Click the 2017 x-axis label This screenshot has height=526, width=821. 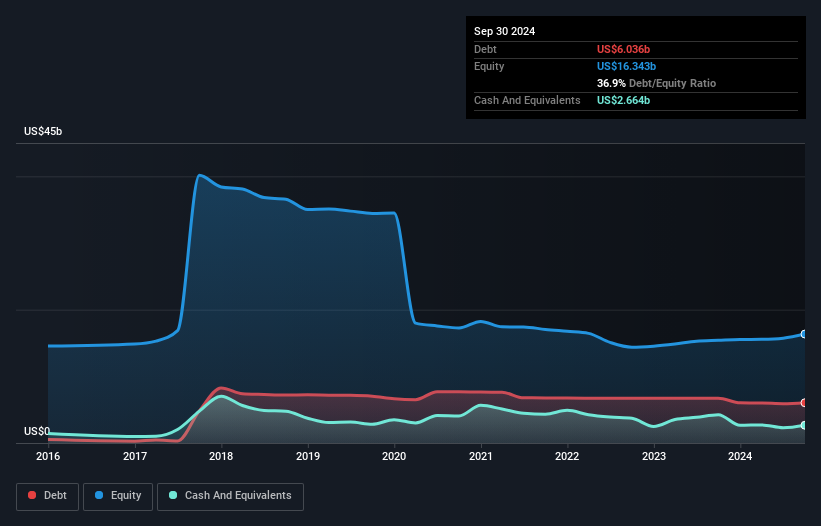click(135, 456)
